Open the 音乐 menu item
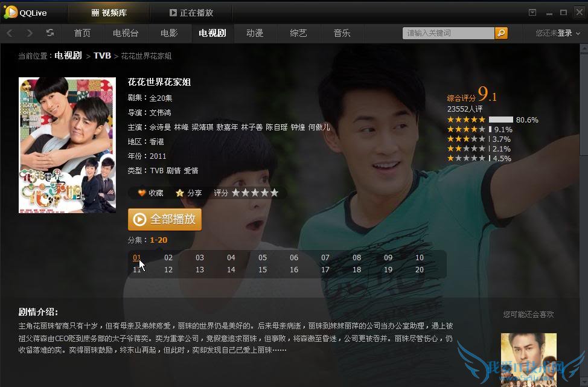Screen dimensions: 588x387 coord(342,33)
